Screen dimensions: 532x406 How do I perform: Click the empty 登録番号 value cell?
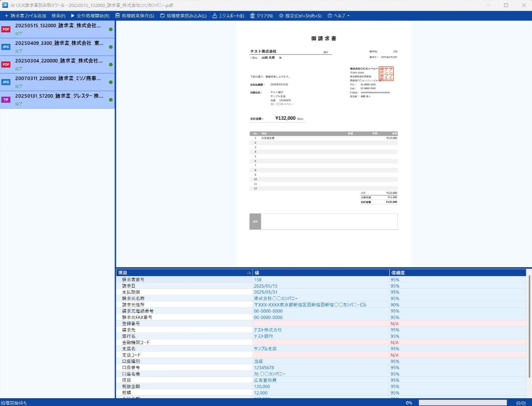(320, 324)
